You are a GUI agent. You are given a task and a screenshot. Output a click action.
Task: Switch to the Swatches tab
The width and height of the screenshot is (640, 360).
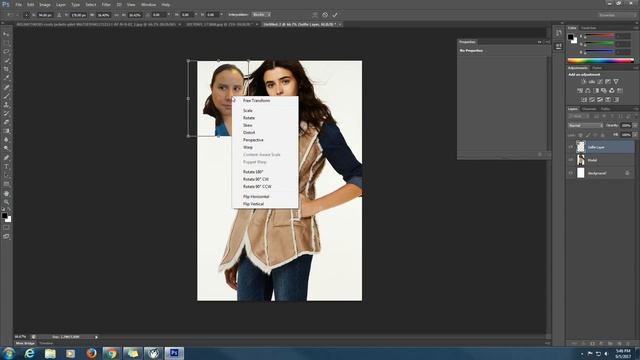[588, 28]
